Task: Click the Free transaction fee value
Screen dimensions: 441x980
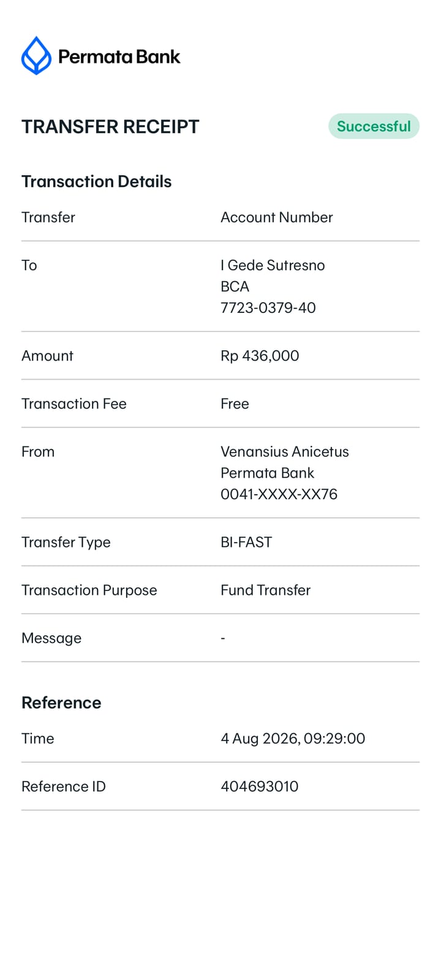Action: click(235, 404)
